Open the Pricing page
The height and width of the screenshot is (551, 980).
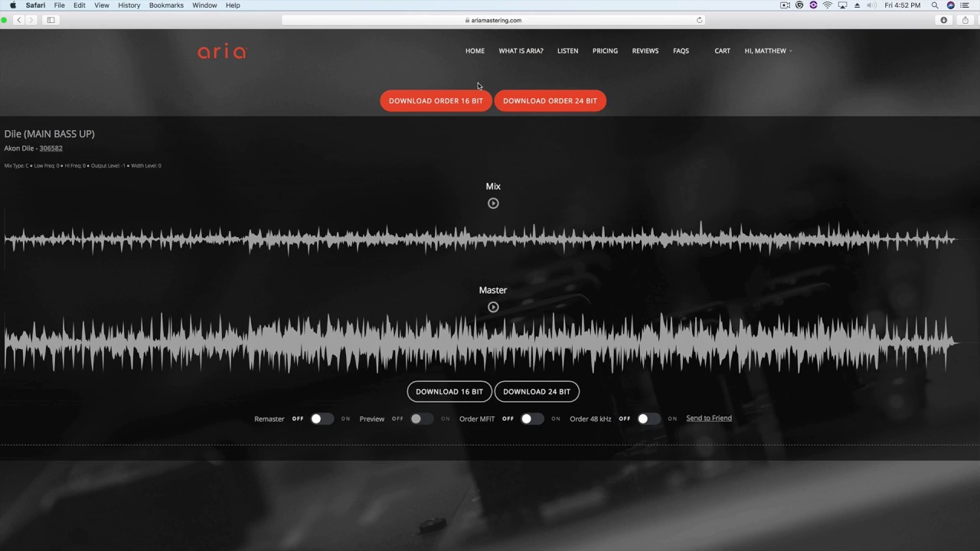[x=605, y=51]
